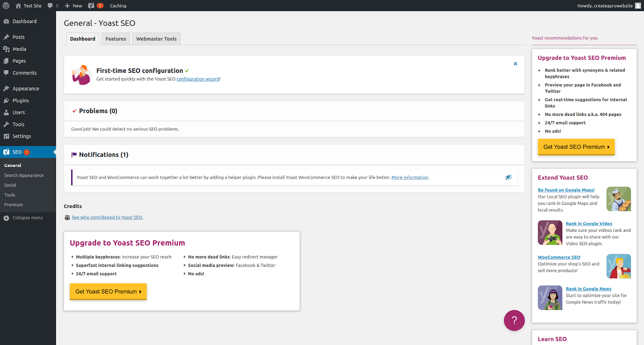Open Test Site home link
This screenshot has height=345, width=644.
click(x=29, y=6)
